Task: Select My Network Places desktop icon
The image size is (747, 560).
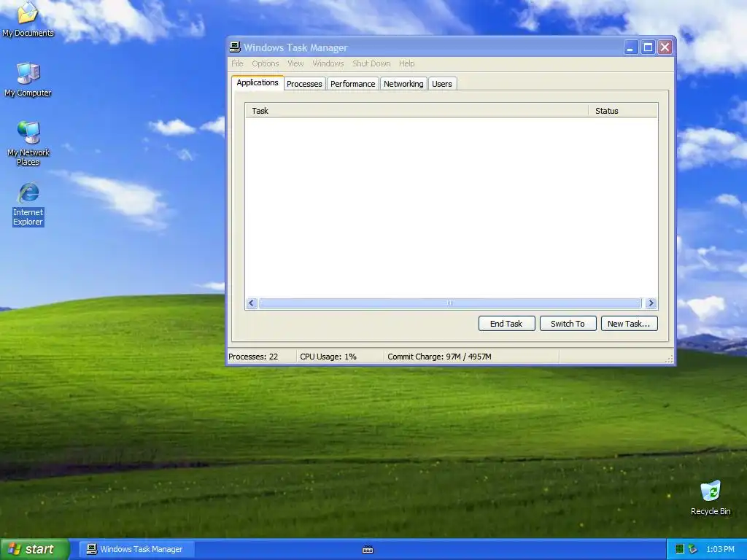Action: 28,143
